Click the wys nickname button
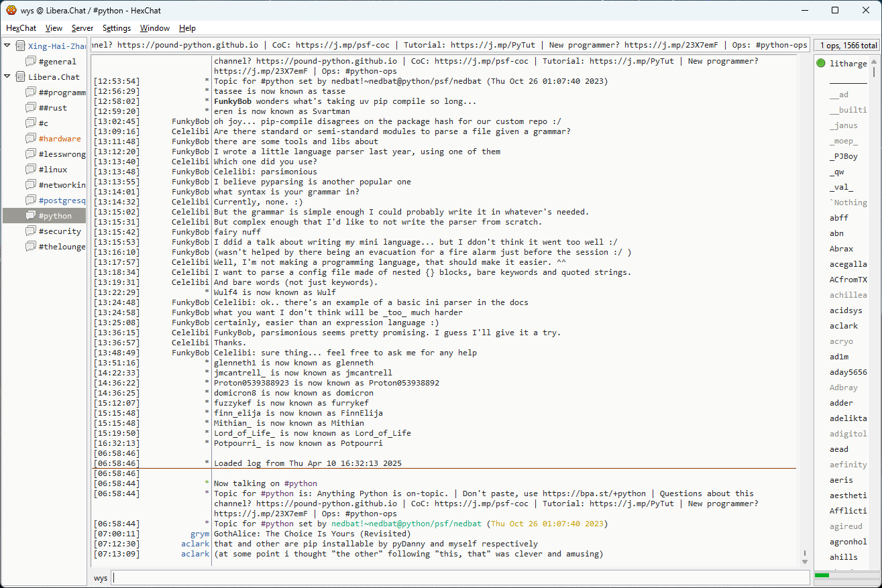Viewport: 882px width, 588px height. [101, 578]
